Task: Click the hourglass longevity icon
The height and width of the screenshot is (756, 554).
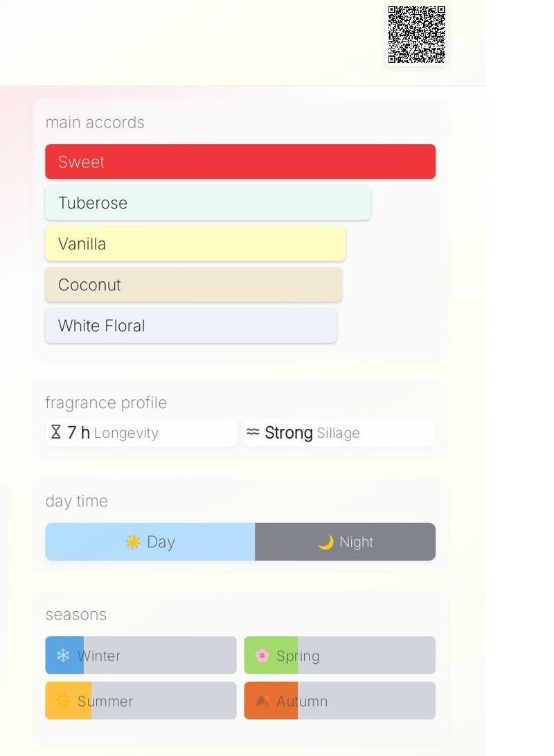Action: click(56, 432)
